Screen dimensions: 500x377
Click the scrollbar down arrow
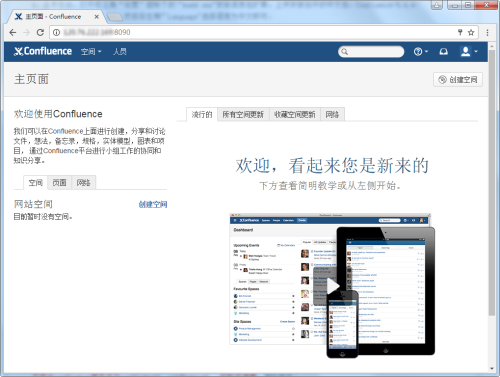coord(492,368)
